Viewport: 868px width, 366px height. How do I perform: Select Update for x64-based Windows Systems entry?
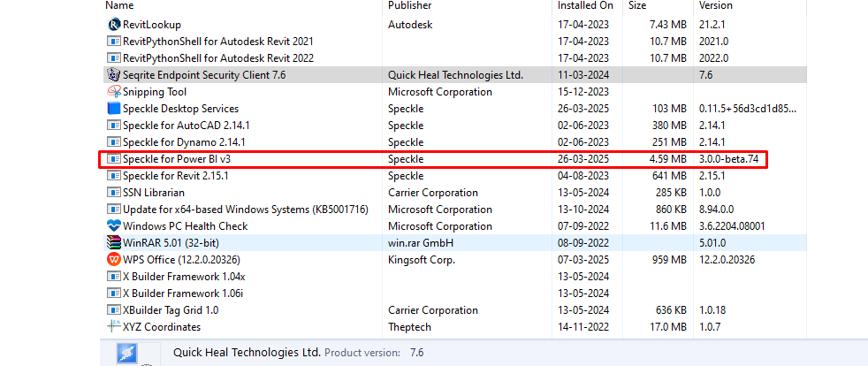tap(454, 210)
